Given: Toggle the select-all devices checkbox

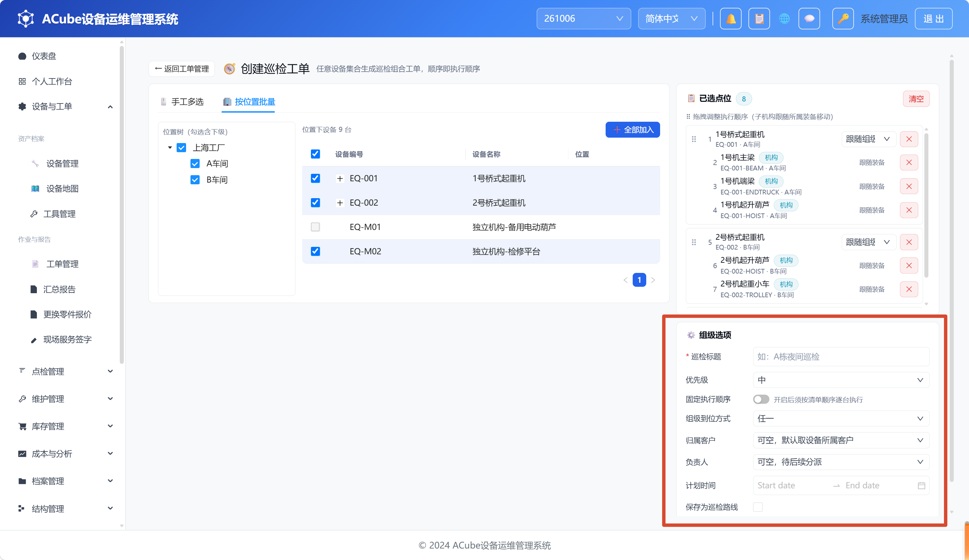Looking at the screenshot, I should (315, 154).
